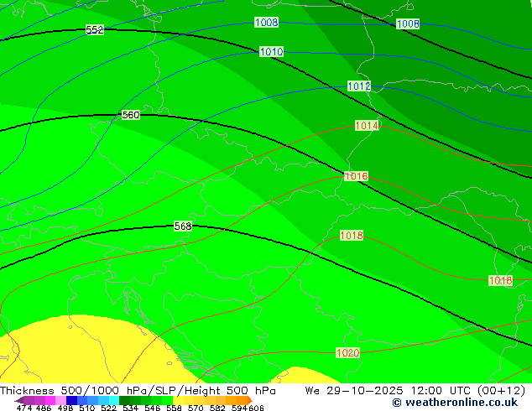Click the orange arrow end of colorbar
The width and height of the screenshot is (532, 411).
250,400
